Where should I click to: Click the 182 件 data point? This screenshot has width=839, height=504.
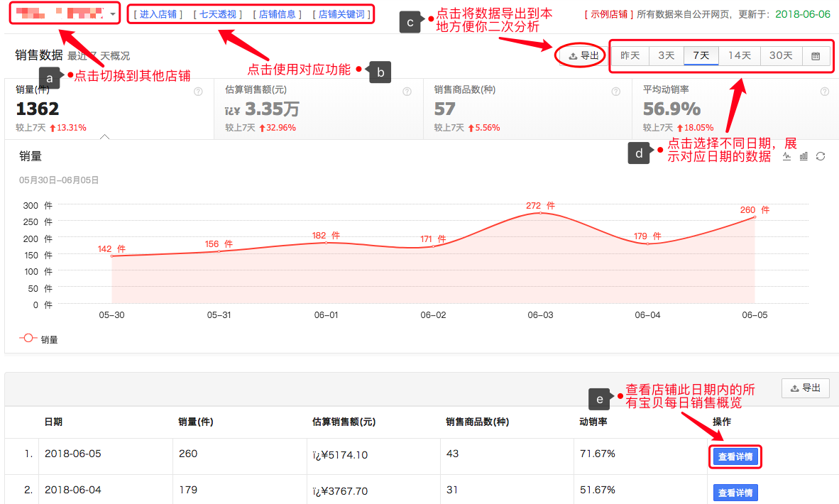click(327, 243)
